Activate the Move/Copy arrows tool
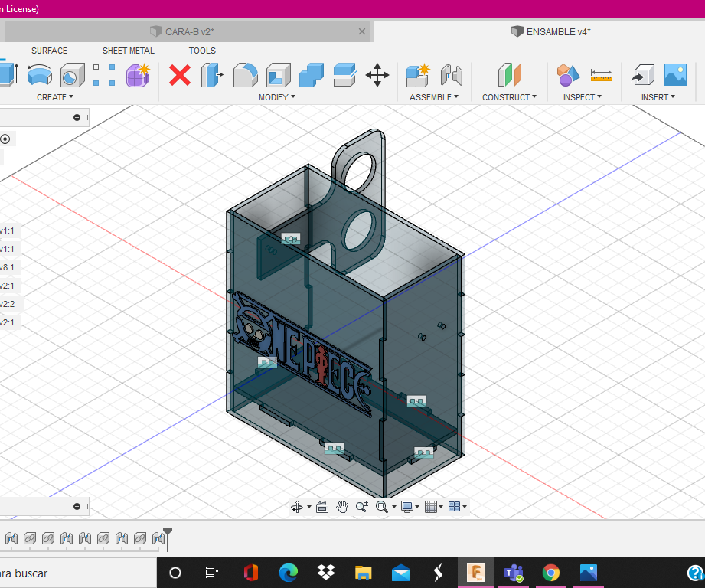705x588 pixels. point(377,75)
